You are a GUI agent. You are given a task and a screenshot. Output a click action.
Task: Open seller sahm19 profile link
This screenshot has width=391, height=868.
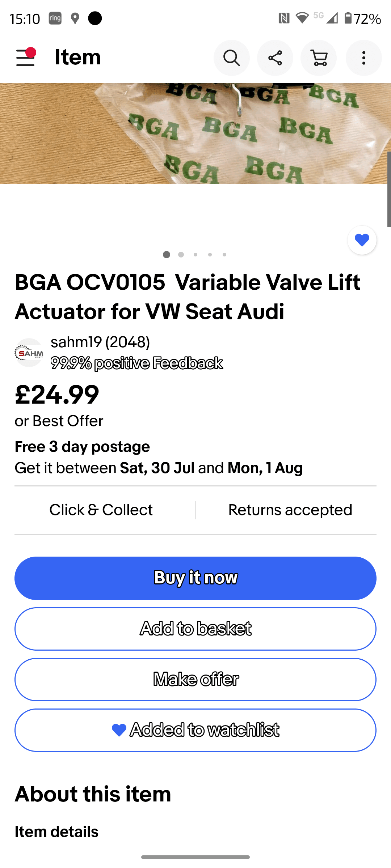(x=100, y=342)
